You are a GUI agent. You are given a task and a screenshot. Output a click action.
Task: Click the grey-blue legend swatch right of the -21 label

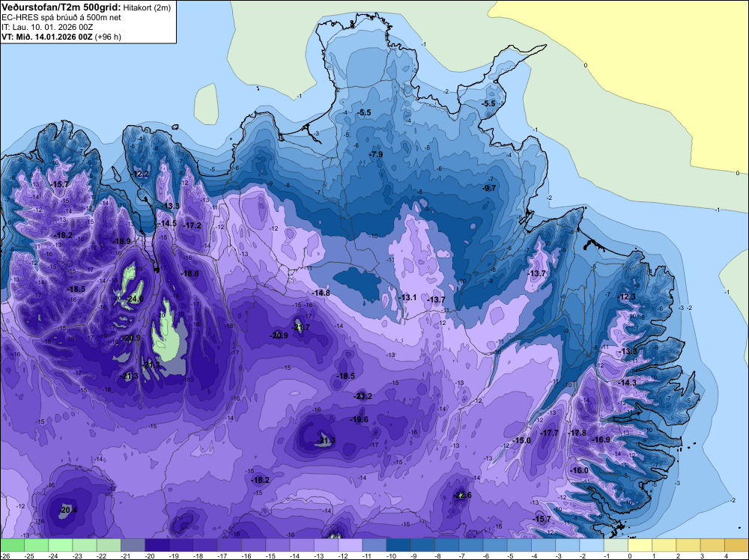click(x=133, y=545)
